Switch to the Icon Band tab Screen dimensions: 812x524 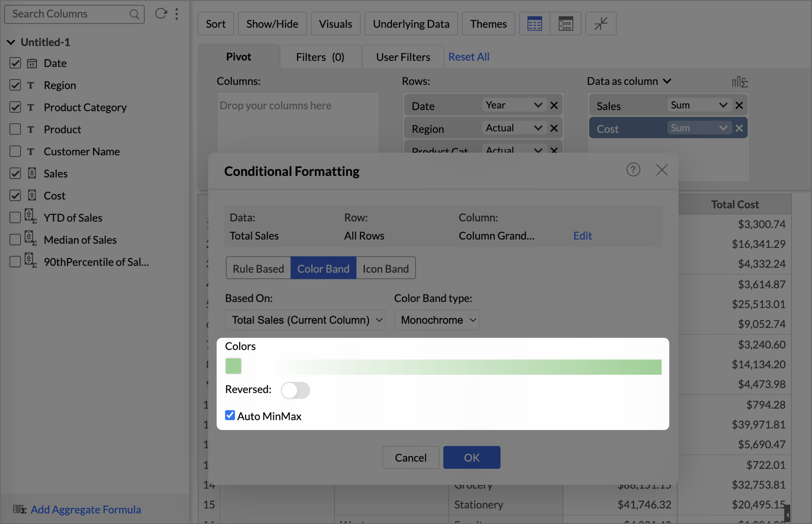(x=386, y=269)
